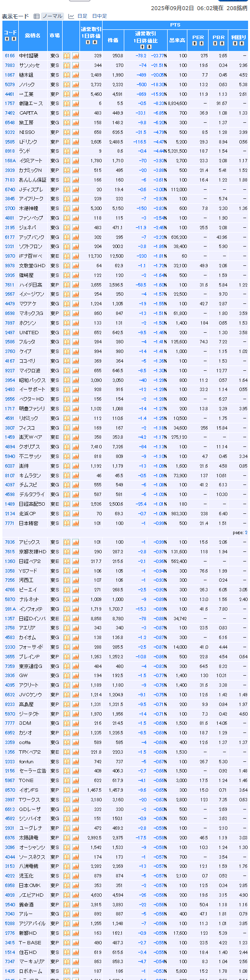The image size is (250, 980).
Task: Open stock code 6166 link
Action: coord(10,56)
